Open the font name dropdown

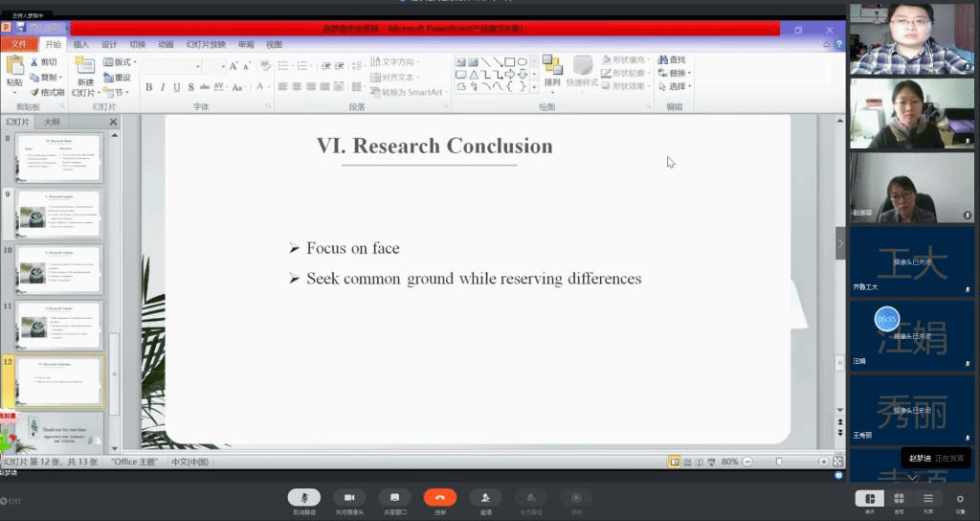tap(197, 66)
